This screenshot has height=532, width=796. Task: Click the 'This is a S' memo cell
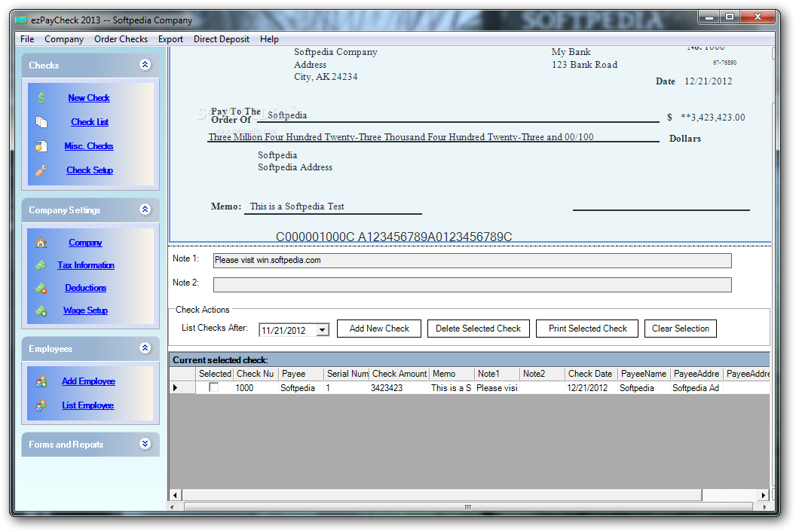tap(452, 388)
